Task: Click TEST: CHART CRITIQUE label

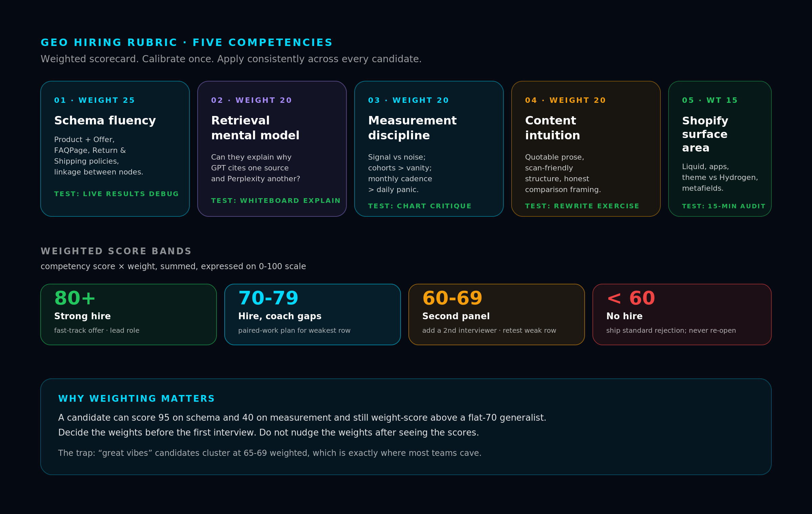Action: point(420,206)
